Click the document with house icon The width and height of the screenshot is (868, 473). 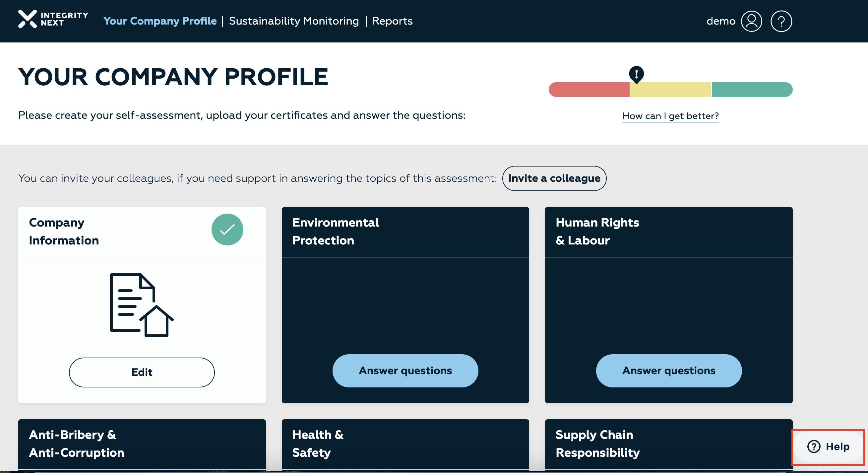tap(142, 305)
